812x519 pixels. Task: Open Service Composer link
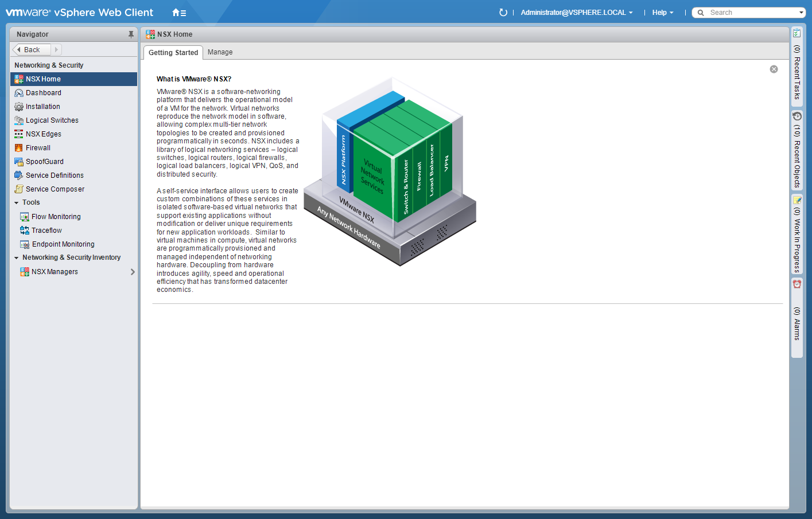[55, 189]
